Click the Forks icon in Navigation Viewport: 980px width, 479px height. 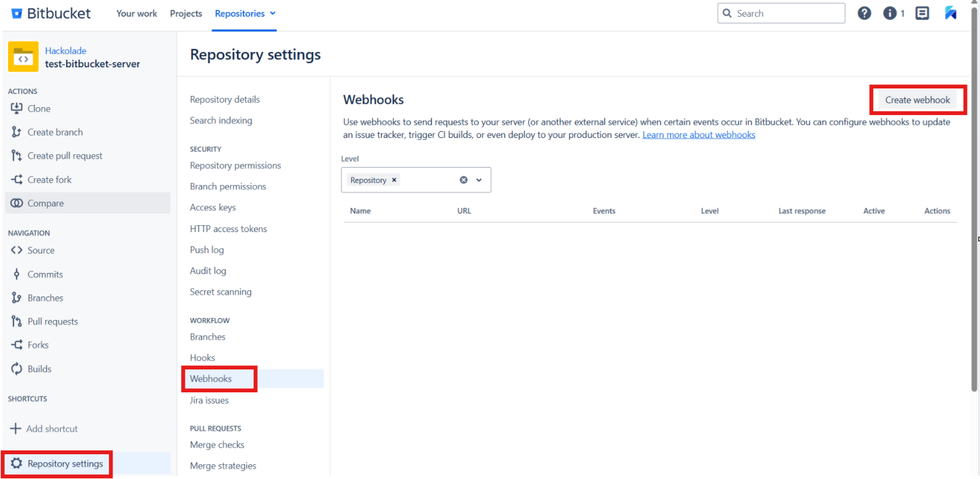click(17, 345)
